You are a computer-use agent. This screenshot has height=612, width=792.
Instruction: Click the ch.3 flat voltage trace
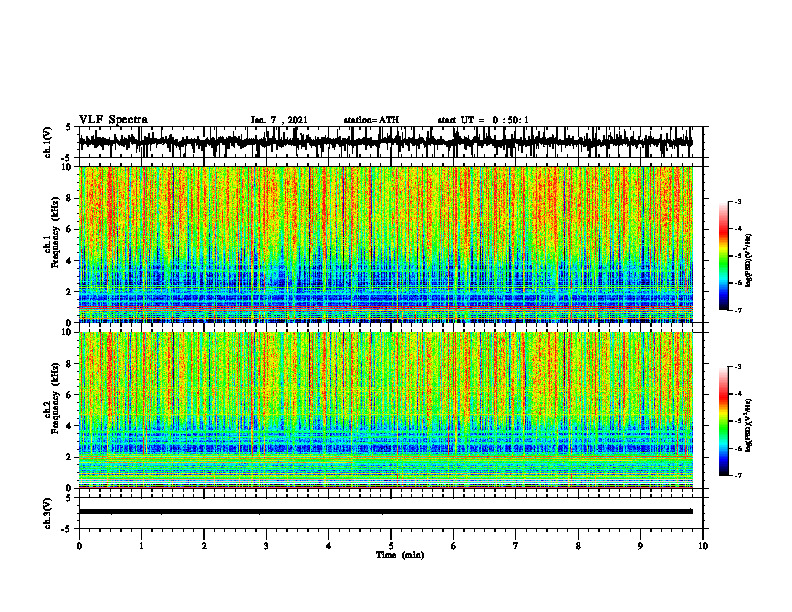point(386,512)
